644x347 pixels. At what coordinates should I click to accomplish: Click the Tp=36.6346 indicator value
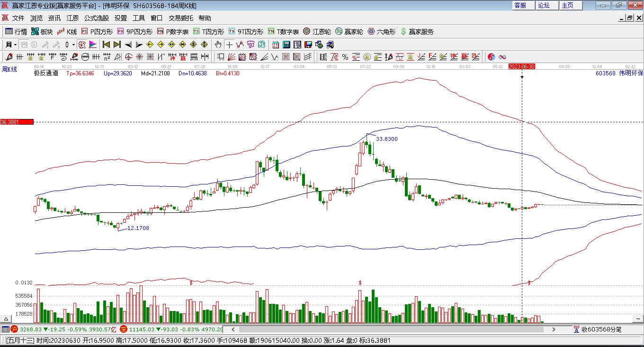tap(80, 73)
